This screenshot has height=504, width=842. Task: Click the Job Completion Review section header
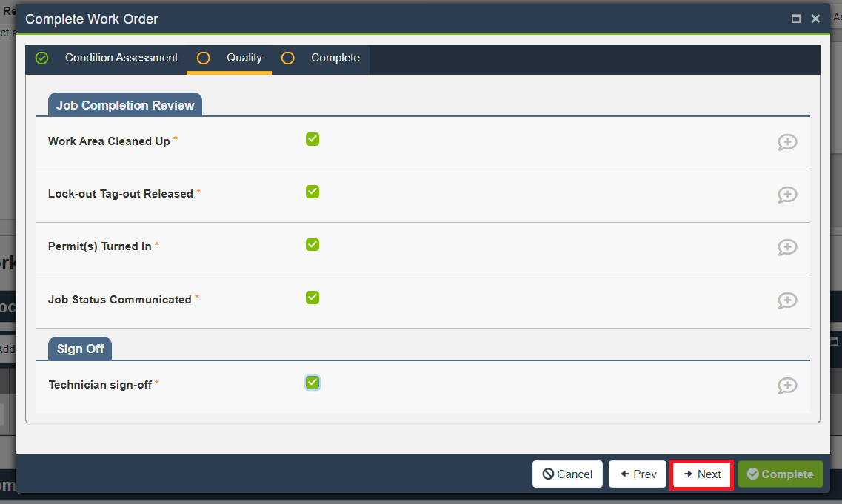point(125,105)
